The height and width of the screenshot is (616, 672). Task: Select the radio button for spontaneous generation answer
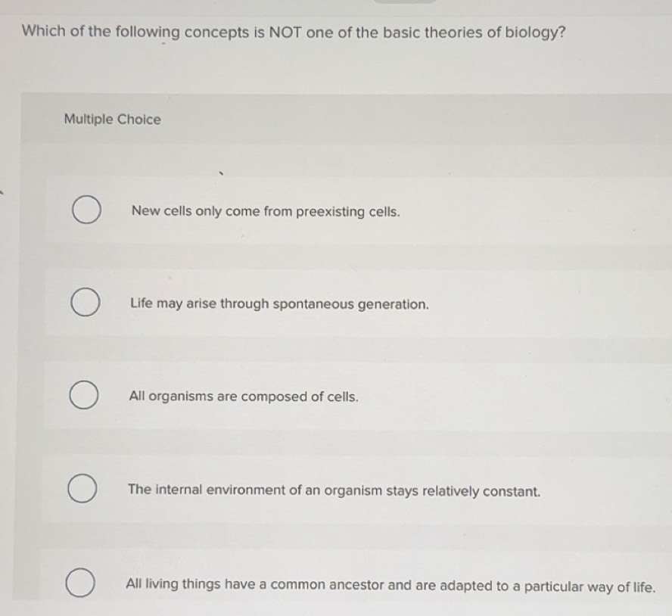[85, 302]
